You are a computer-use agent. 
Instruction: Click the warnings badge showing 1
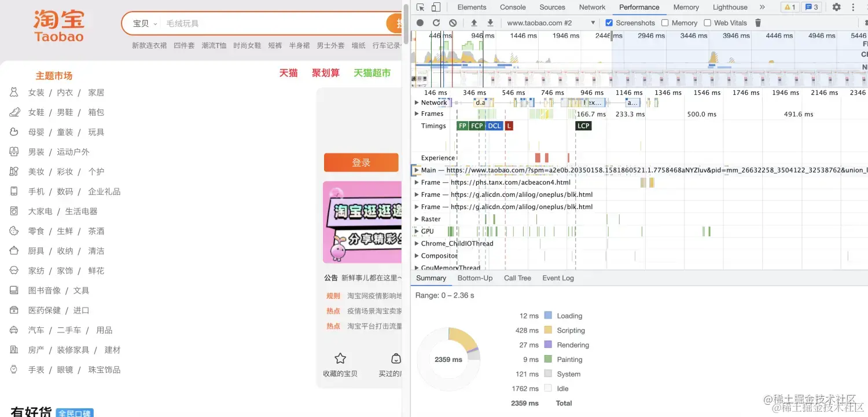coord(790,7)
